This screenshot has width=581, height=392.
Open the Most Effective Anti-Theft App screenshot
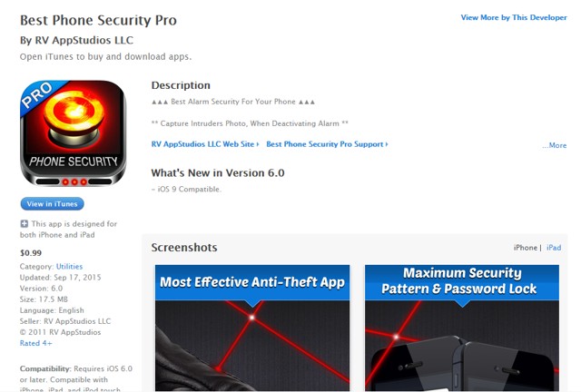tap(252, 328)
